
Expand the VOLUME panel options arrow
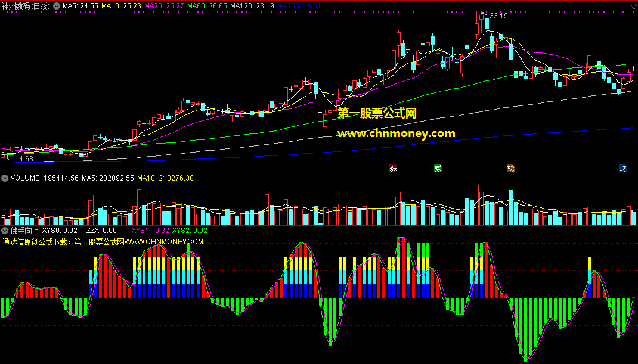point(5,178)
